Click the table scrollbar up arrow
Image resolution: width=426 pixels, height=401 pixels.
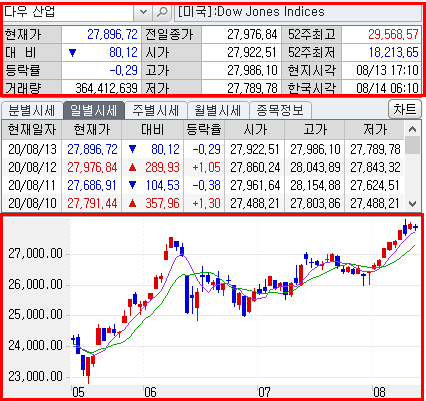point(413,129)
